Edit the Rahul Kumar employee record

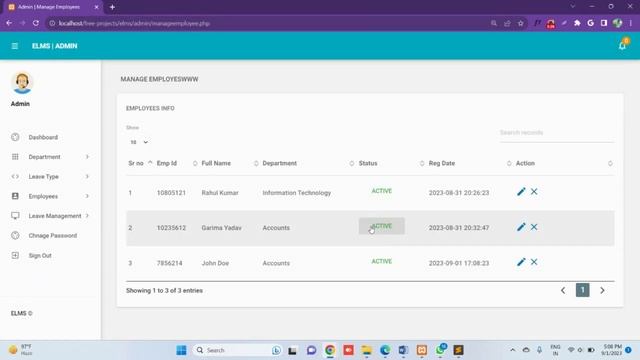521,191
